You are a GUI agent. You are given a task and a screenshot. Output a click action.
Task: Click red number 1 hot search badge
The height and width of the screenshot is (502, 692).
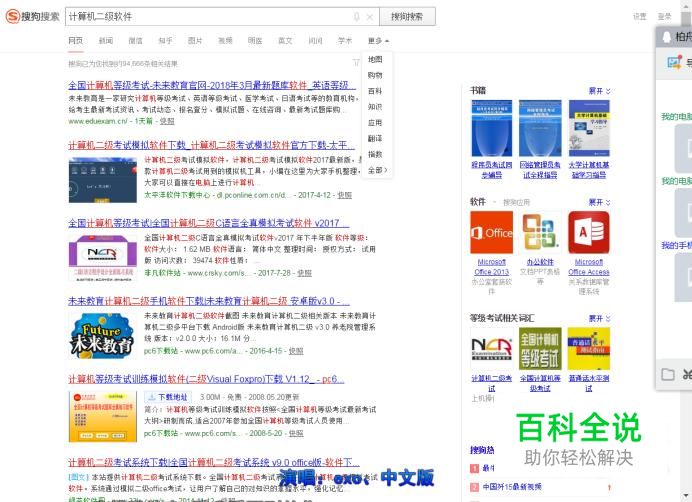pyautogui.click(x=474, y=468)
